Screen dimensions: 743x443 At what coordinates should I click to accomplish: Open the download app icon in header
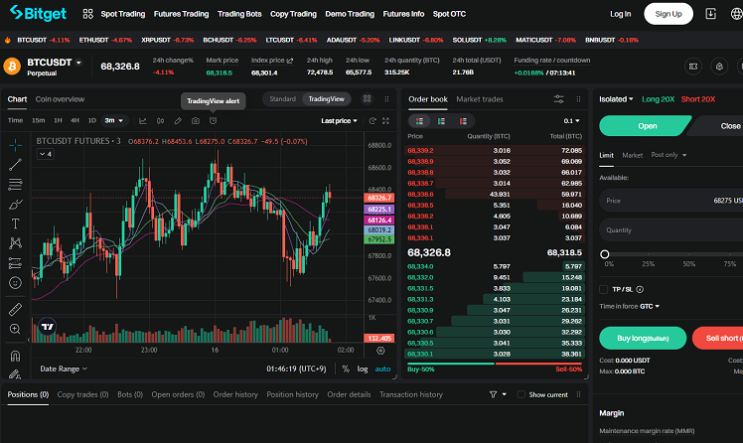710,14
